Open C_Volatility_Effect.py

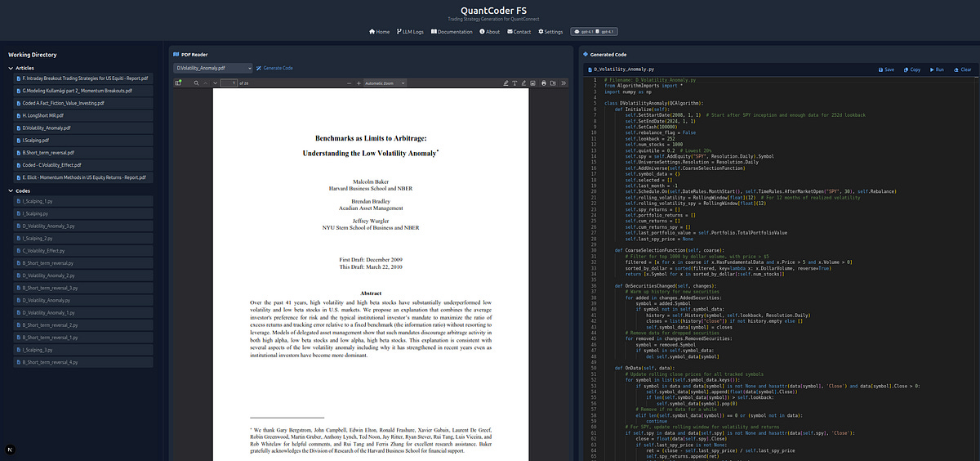click(84, 251)
